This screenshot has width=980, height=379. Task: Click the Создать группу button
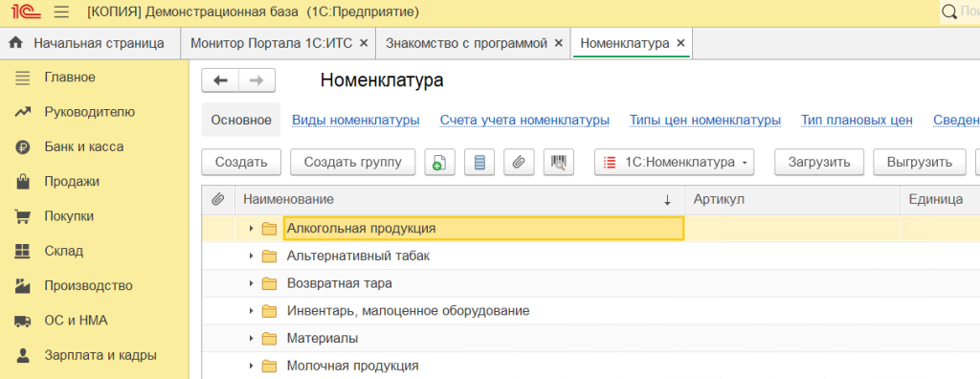352,163
